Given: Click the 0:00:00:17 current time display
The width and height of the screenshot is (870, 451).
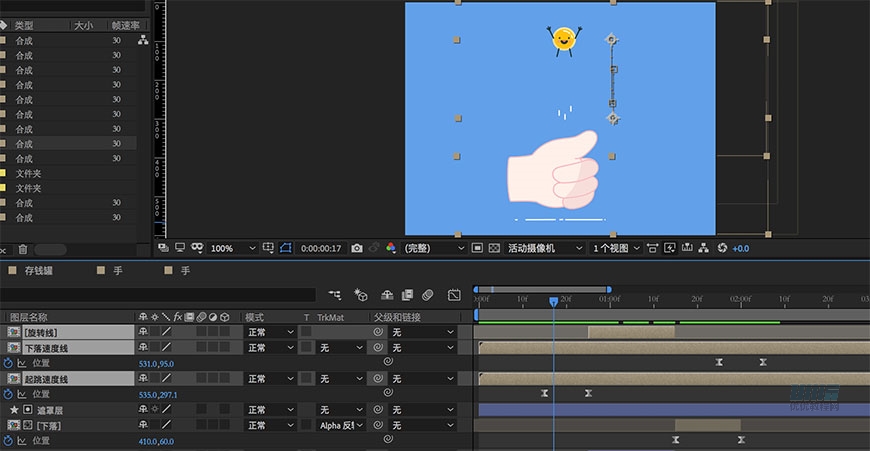Looking at the screenshot, I should point(321,248).
